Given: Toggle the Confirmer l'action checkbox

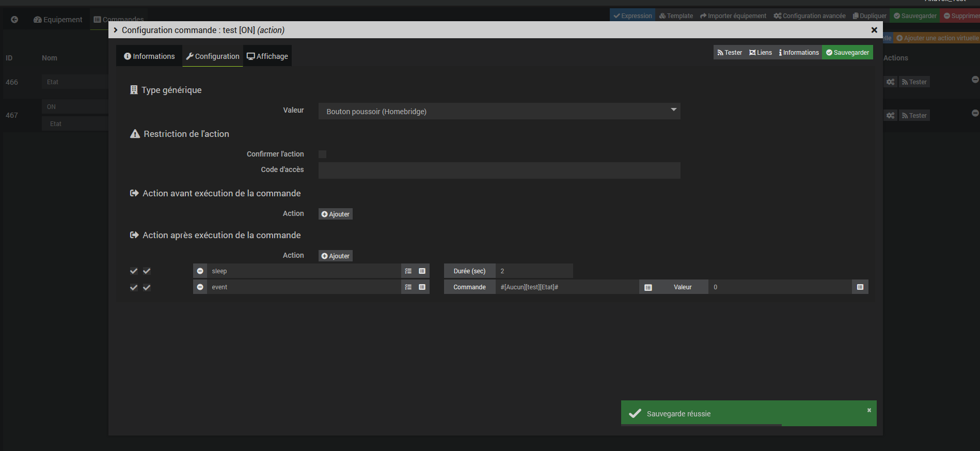Looking at the screenshot, I should [x=322, y=154].
